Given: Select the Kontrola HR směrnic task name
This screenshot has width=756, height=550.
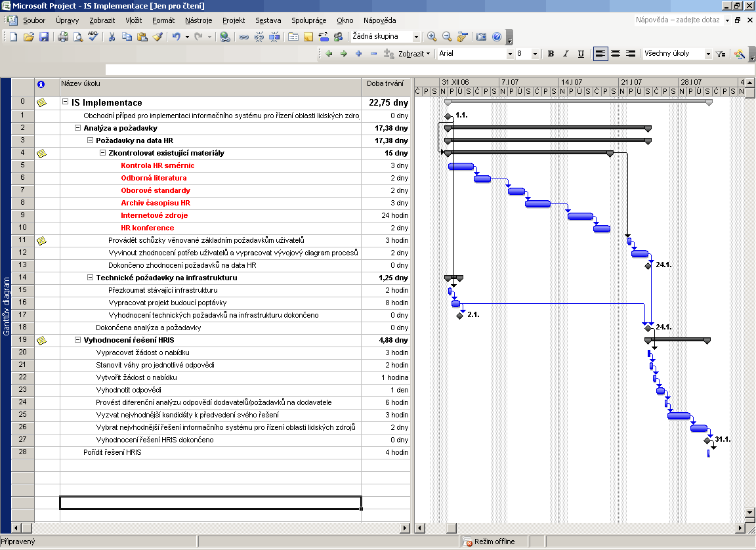Looking at the screenshot, I should pyautogui.click(x=157, y=165).
